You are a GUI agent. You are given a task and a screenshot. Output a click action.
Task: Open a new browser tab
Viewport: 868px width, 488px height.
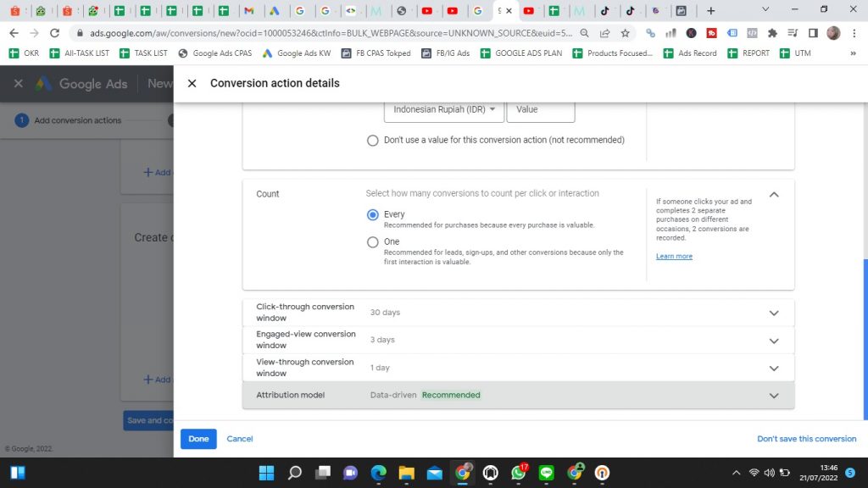coord(710,11)
